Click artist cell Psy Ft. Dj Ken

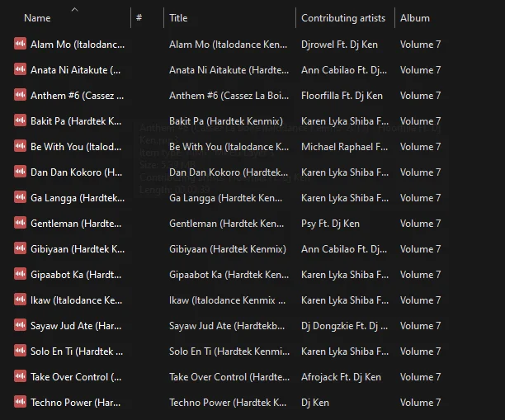click(330, 224)
